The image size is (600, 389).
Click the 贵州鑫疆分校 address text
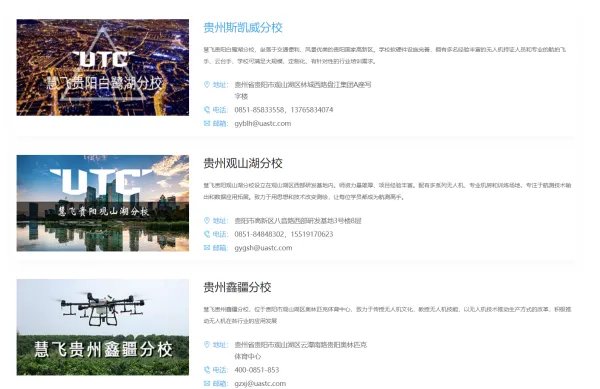[300, 350]
